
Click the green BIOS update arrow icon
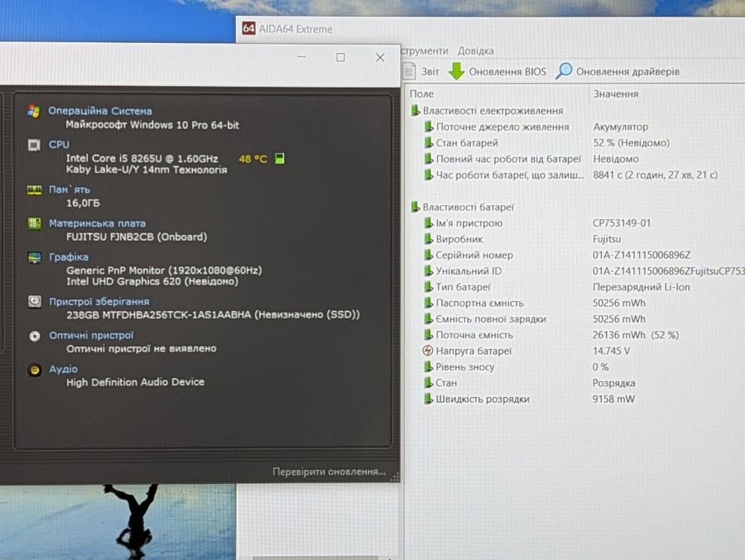[x=457, y=71]
